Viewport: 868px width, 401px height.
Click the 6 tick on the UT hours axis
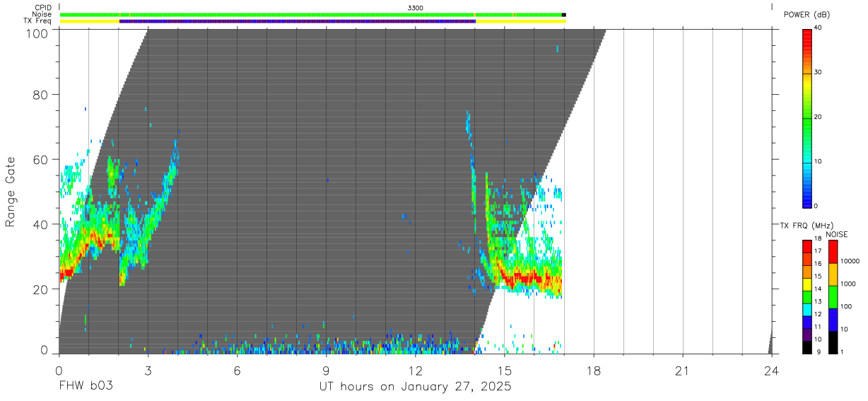(237, 370)
